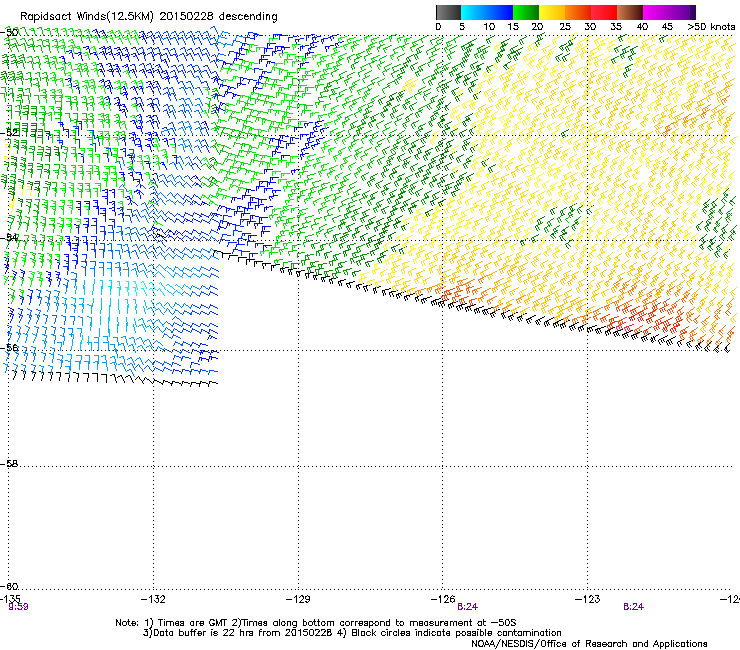
Task: Click the yellow 20–25 knots legend segment
Action: click(x=552, y=12)
